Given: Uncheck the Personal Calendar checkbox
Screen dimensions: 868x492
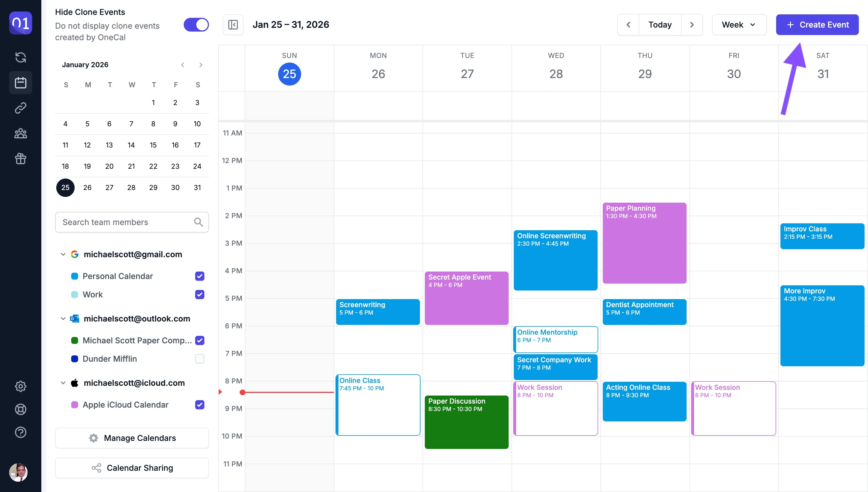Looking at the screenshot, I should (x=200, y=276).
